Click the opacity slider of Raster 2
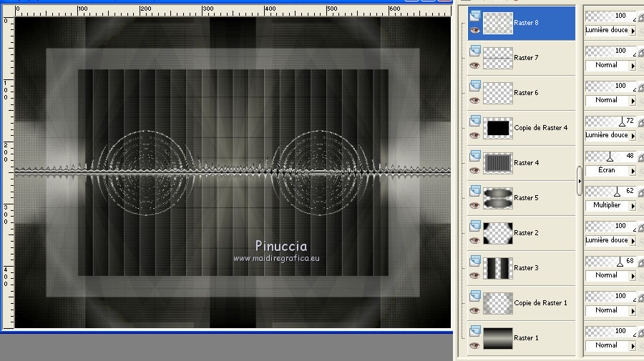The height and width of the screenshot is (361, 644). (611, 227)
